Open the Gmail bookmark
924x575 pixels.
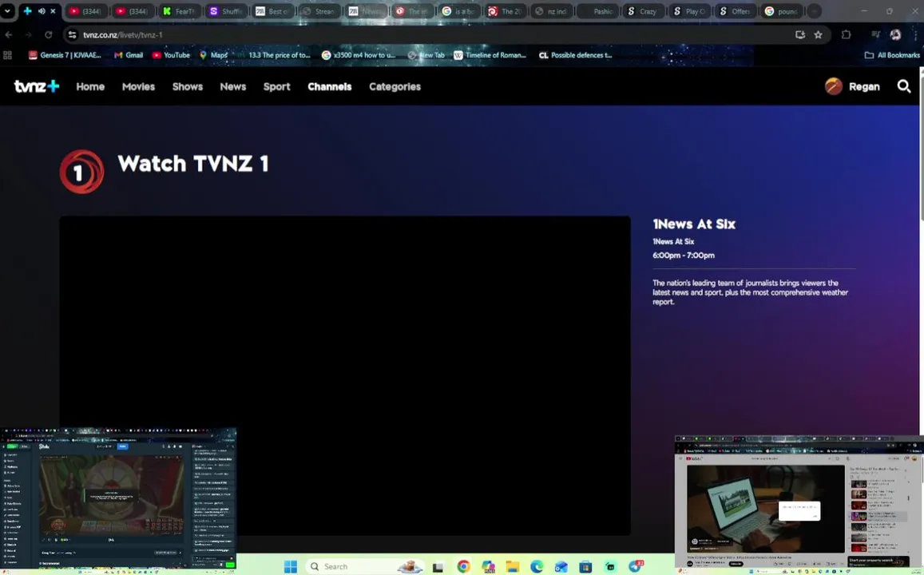click(129, 55)
